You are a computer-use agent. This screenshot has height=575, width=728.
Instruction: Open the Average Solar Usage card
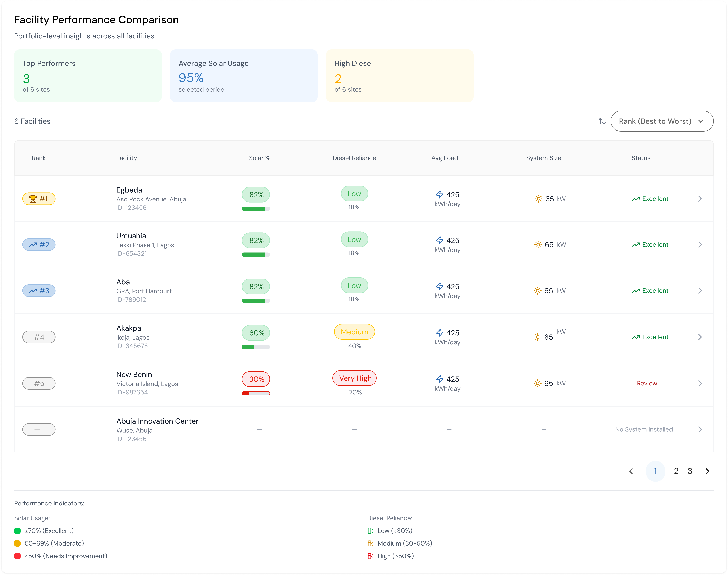coord(244,76)
